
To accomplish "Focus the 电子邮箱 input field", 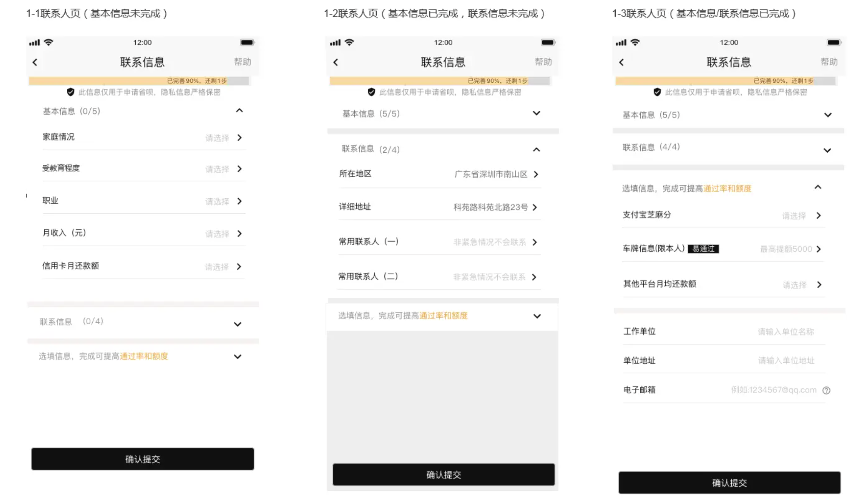I will coord(774,390).
